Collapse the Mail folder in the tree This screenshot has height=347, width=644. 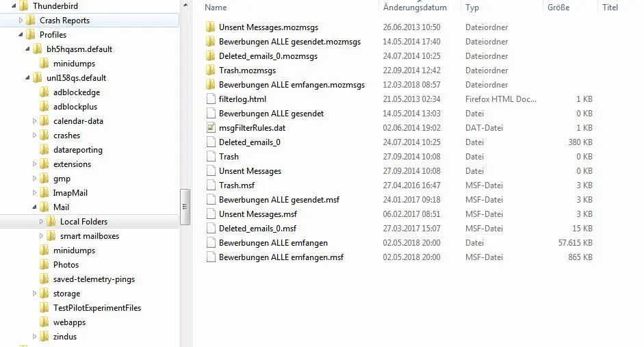(34, 207)
